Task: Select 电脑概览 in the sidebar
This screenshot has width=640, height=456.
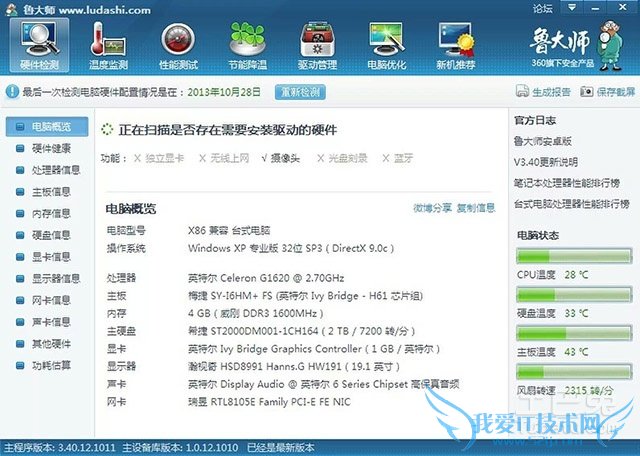Action: pyautogui.click(x=47, y=127)
